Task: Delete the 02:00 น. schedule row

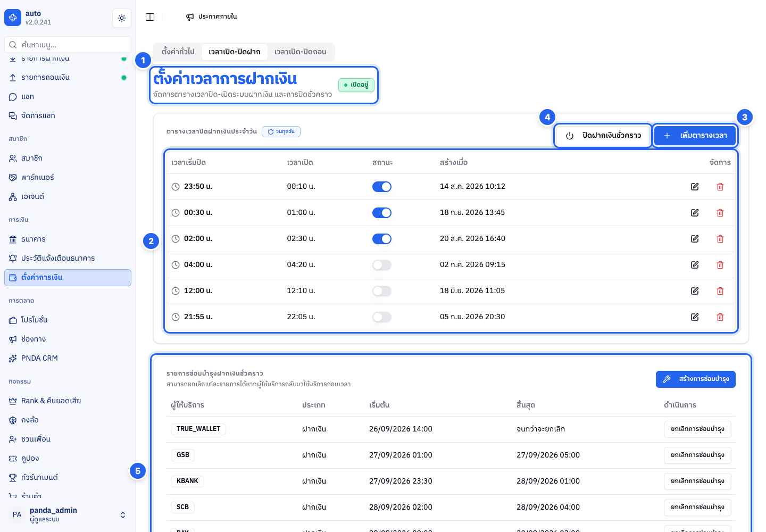Action: [720, 239]
